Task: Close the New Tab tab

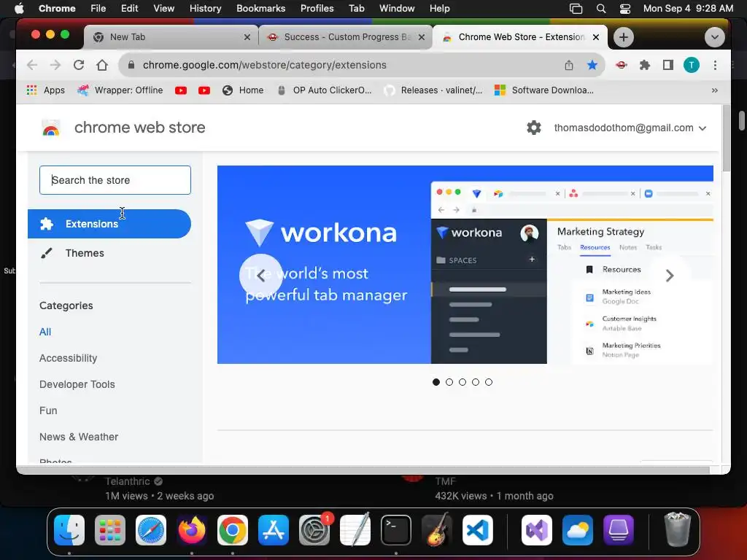Action: 247,37
